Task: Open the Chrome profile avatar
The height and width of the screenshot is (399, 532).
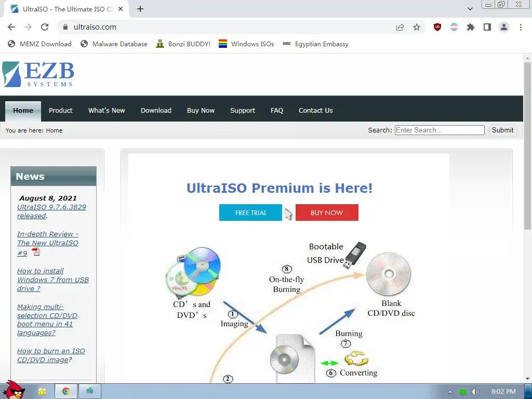Action: click(504, 27)
